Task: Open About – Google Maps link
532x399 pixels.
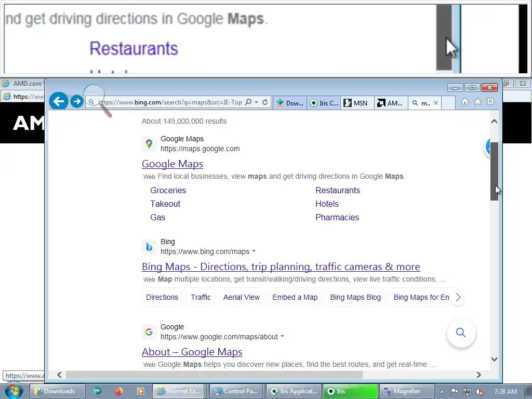Action: pyautogui.click(x=192, y=352)
